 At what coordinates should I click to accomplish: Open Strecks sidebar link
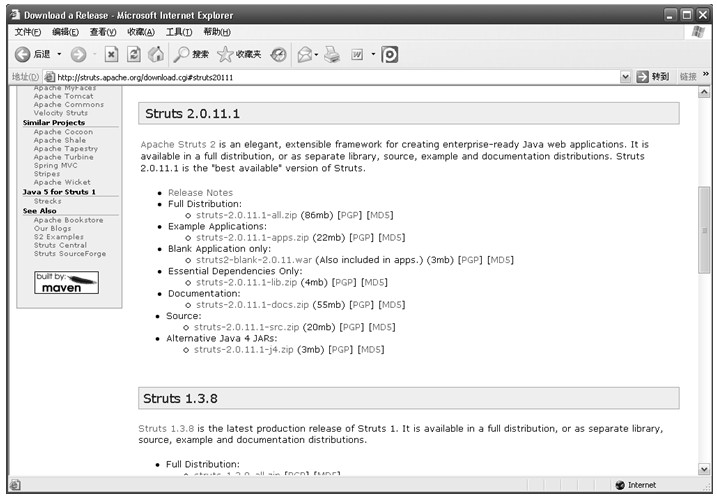[x=47, y=201]
